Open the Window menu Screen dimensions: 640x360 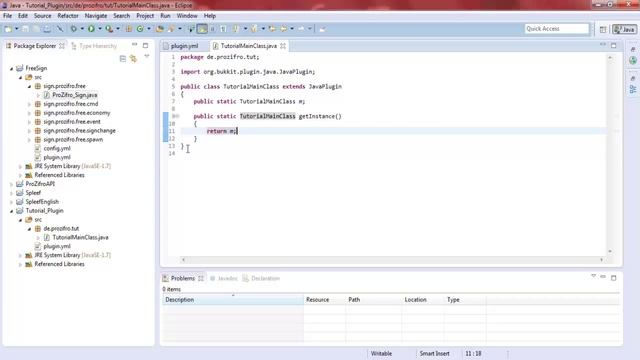point(187,16)
